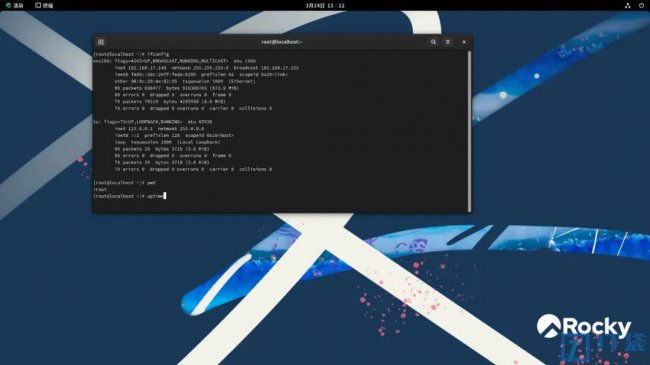Click the 'ether' MAC address line
The image size is (650, 365).
(x=185, y=82)
